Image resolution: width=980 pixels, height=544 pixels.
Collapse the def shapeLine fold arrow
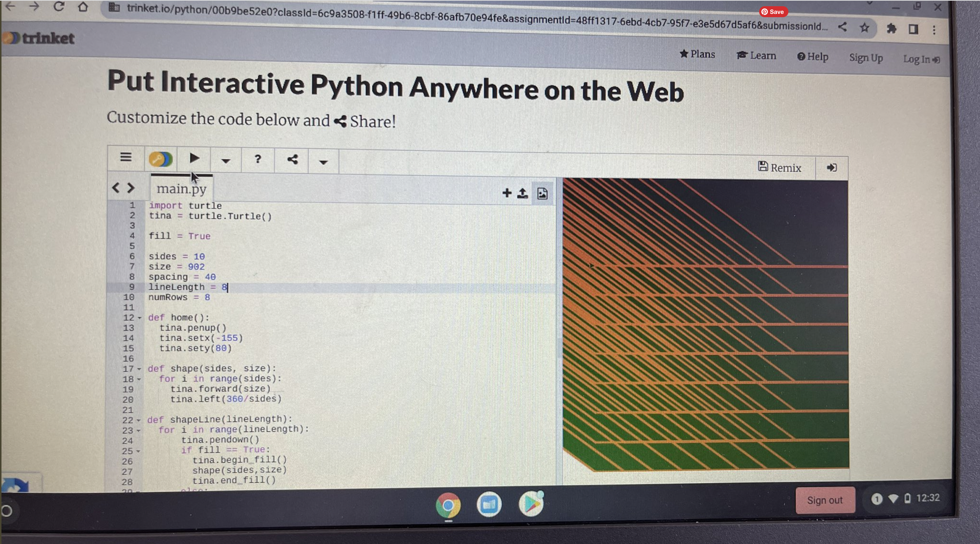139,420
